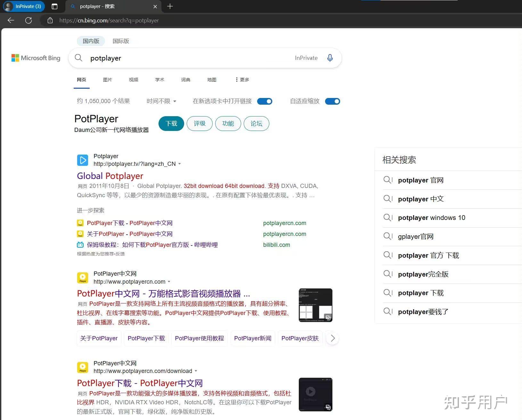Click the 论坛 pill button
Image resolution: width=522 pixels, height=420 pixels.
coord(257,124)
